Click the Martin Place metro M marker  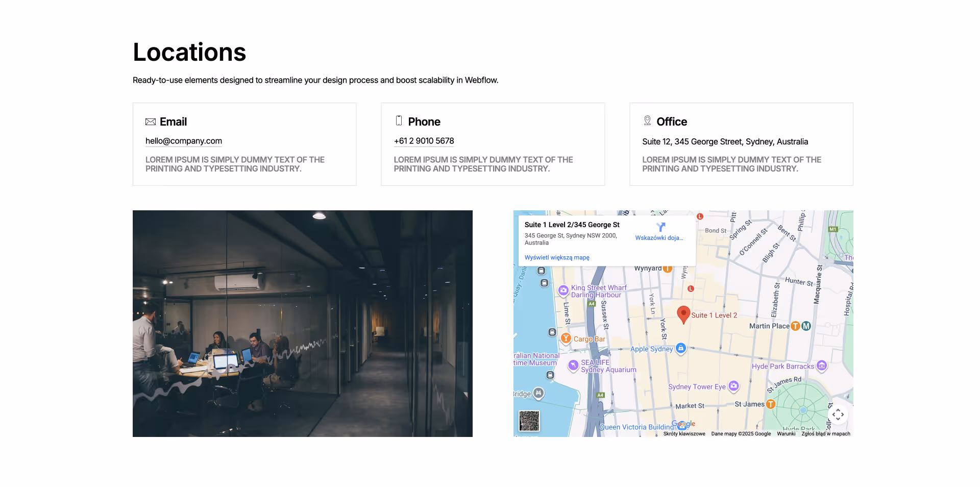point(805,326)
